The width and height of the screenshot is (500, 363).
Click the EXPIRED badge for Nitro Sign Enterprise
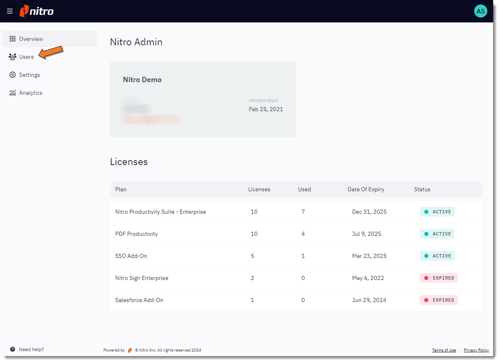coord(439,278)
